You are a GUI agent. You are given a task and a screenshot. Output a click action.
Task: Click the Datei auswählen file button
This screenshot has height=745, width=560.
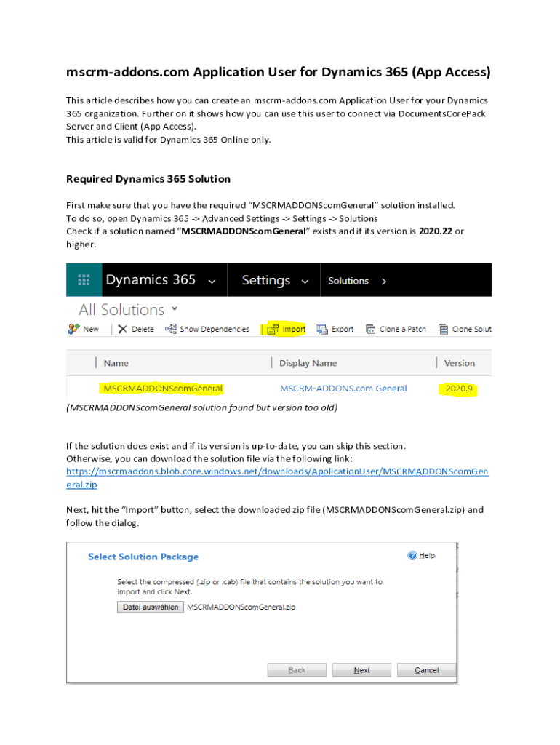click(151, 607)
